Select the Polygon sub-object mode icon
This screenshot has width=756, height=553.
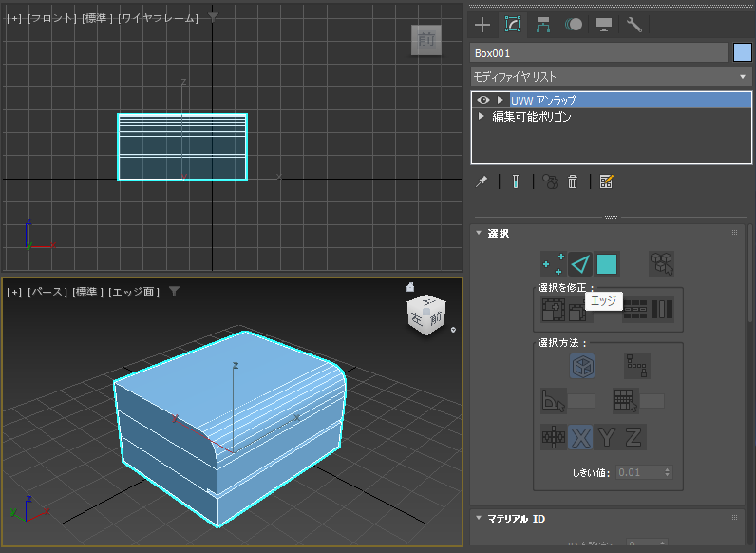(607, 264)
